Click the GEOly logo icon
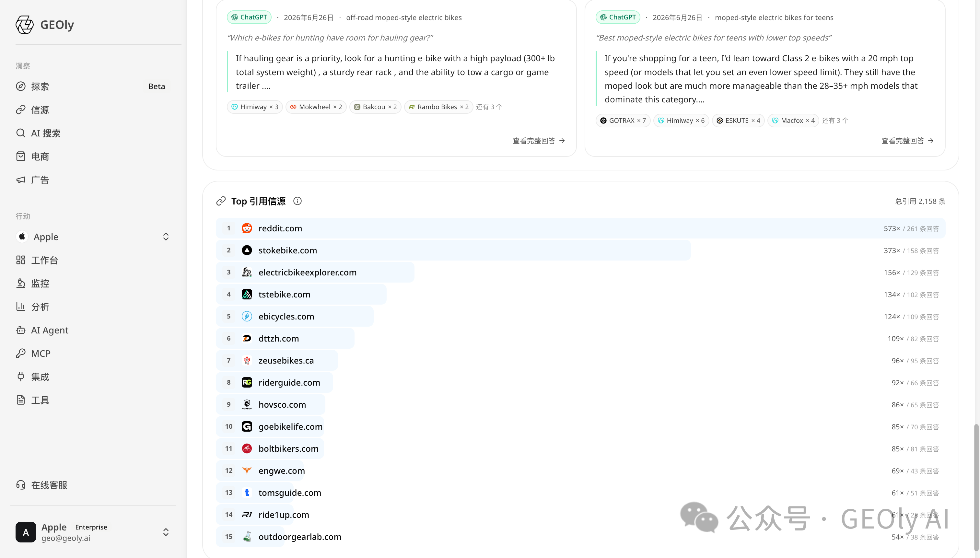 point(25,25)
